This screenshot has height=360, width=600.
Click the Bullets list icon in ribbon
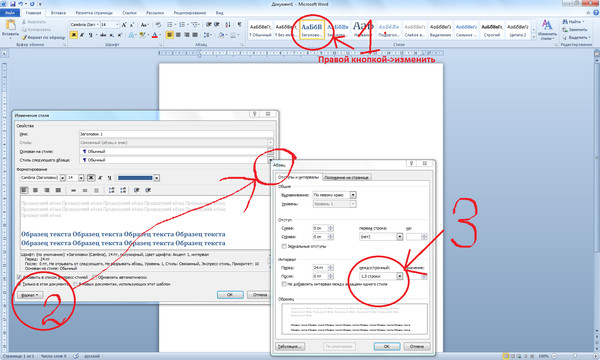point(170,24)
